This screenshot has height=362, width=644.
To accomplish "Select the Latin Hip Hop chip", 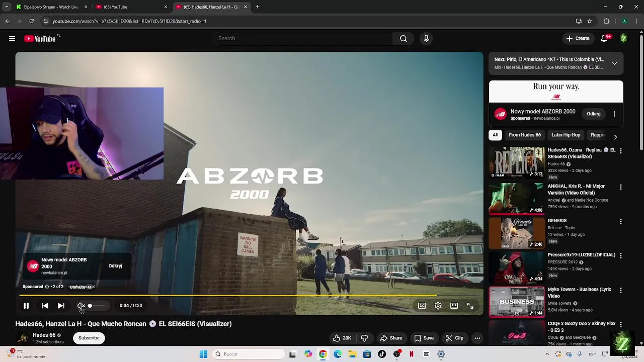I will [x=566, y=135].
